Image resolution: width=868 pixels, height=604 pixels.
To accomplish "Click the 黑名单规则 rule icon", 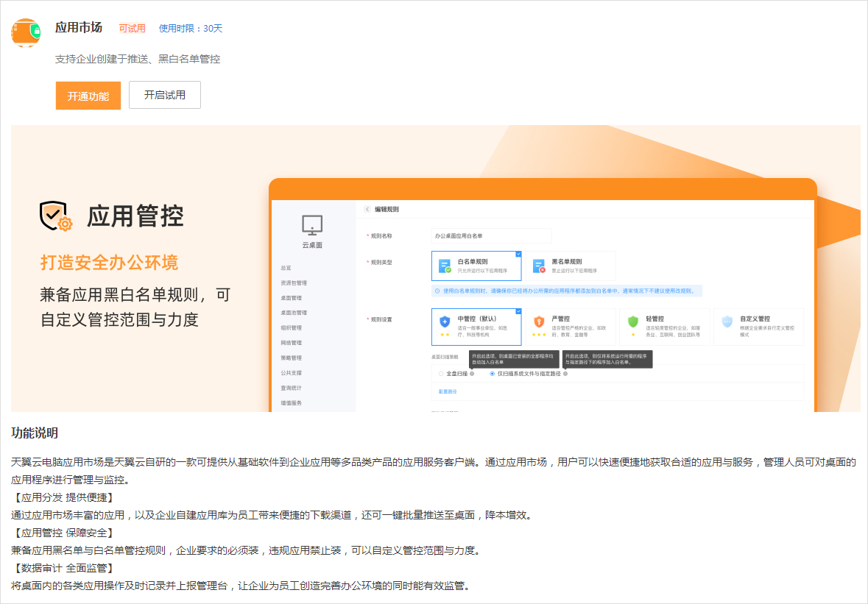I will point(538,265).
